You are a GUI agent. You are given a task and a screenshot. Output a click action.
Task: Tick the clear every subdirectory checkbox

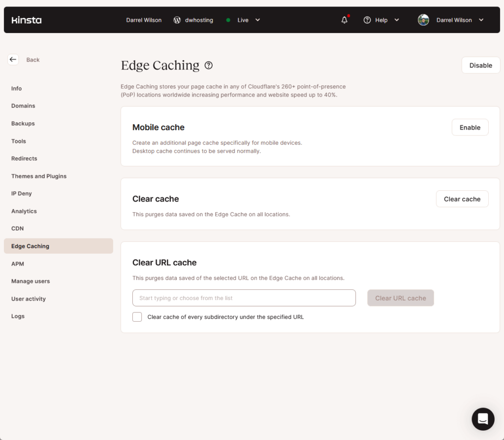[x=137, y=317]
